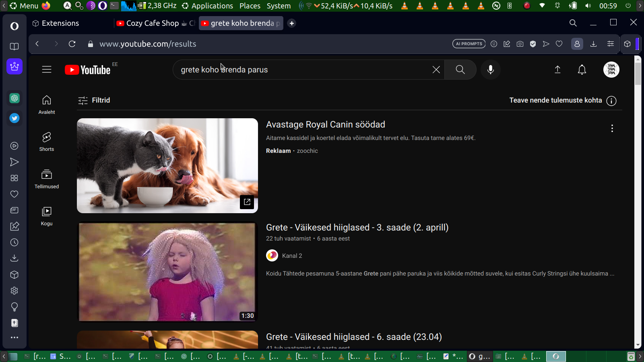Open the Royal Canin ad external link icon
This screenshot has width=644, height=362.
(x=247, y=202)
